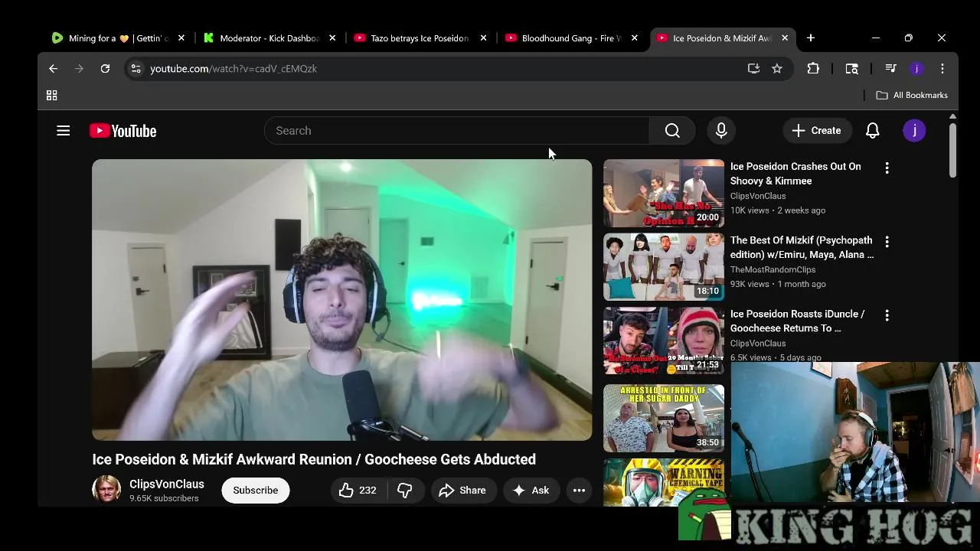Open options for The Best Of Mizkif video

887,242
